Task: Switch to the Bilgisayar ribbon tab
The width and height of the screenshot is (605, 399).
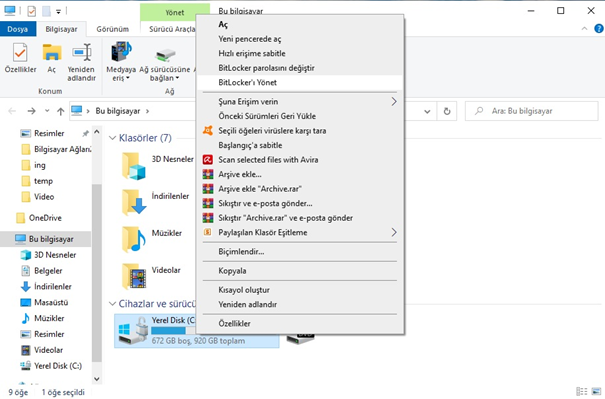Action: [x=61, y=29]
